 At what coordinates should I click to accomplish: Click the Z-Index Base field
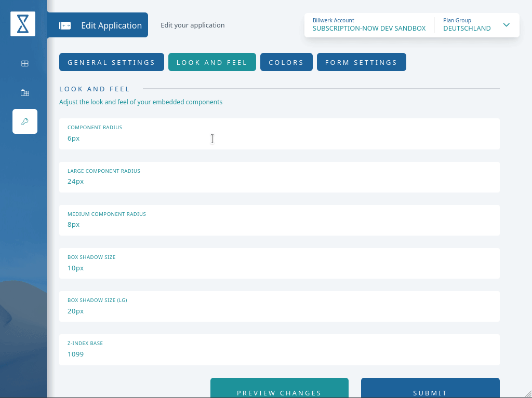point(279,350)
